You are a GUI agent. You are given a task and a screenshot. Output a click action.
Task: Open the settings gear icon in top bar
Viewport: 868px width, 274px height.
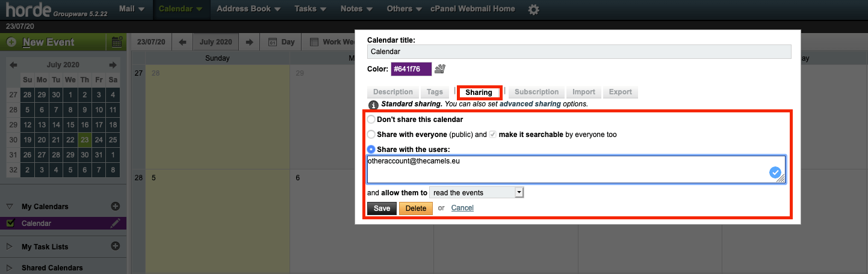533,9
